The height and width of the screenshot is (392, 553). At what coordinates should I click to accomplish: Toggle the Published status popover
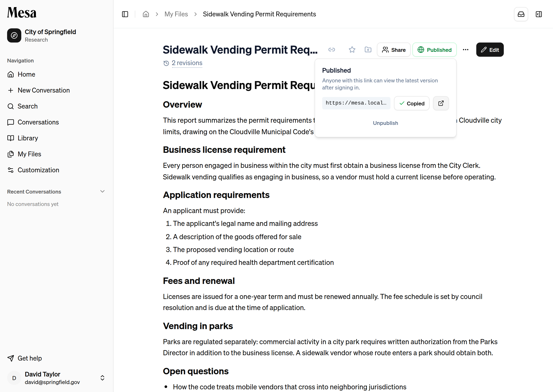tap(434, 50)
